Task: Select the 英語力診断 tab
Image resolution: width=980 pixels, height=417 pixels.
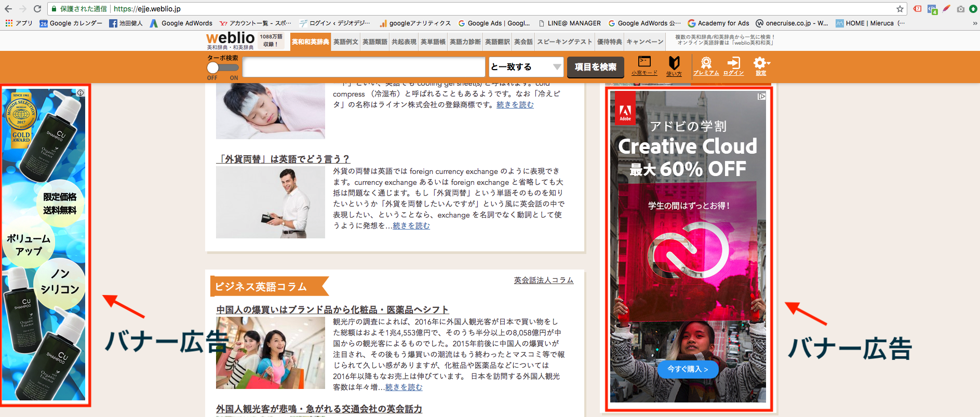Action: click(465, 42)
